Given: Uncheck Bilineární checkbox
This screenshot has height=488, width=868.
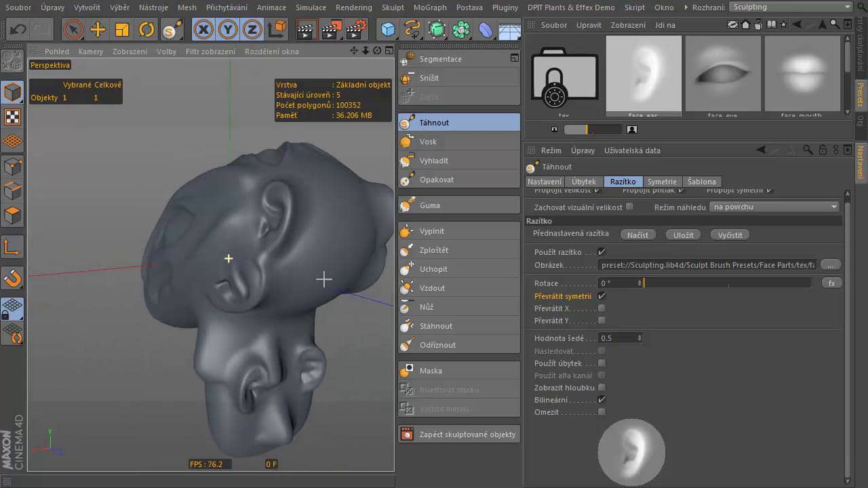Looking at the screenshot, I should point(601,400).
